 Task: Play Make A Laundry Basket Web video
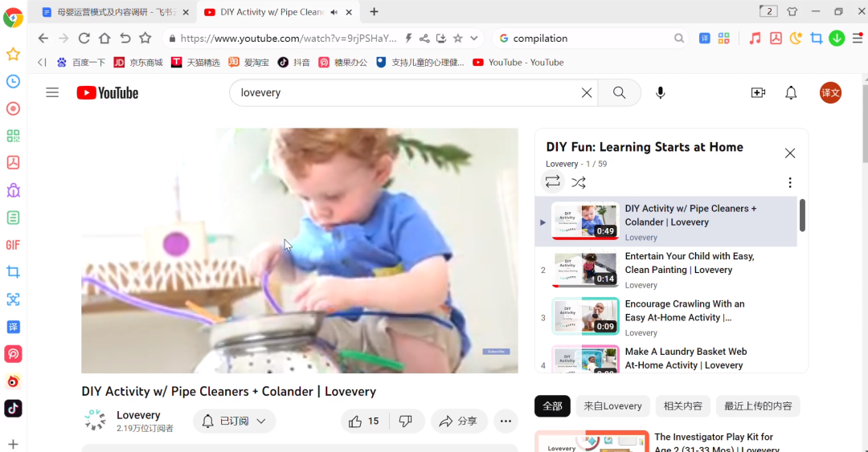click(x=666, y=358)
